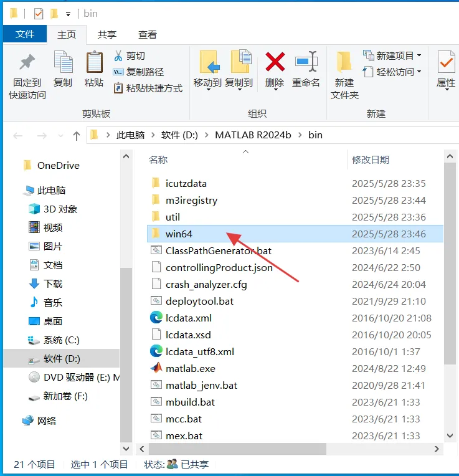The image size is (459, 476).
Task: Open the File (文件) tab
Action: point(25,34)
